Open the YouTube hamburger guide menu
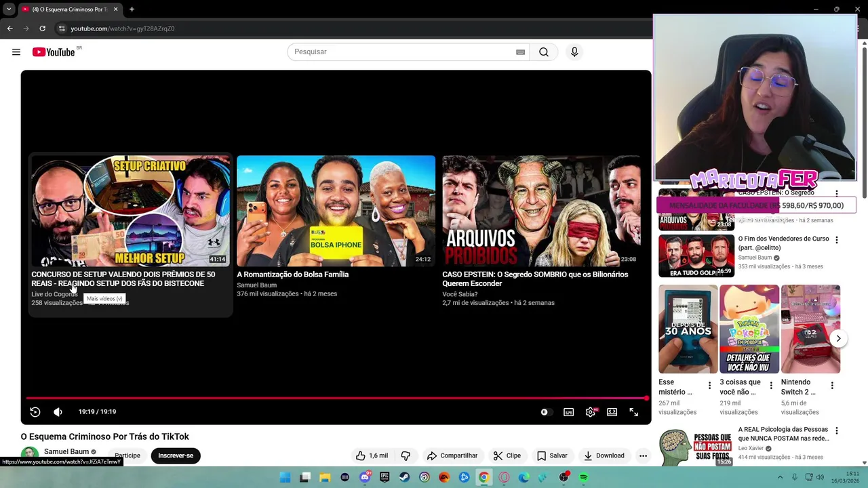 [16, 52]
